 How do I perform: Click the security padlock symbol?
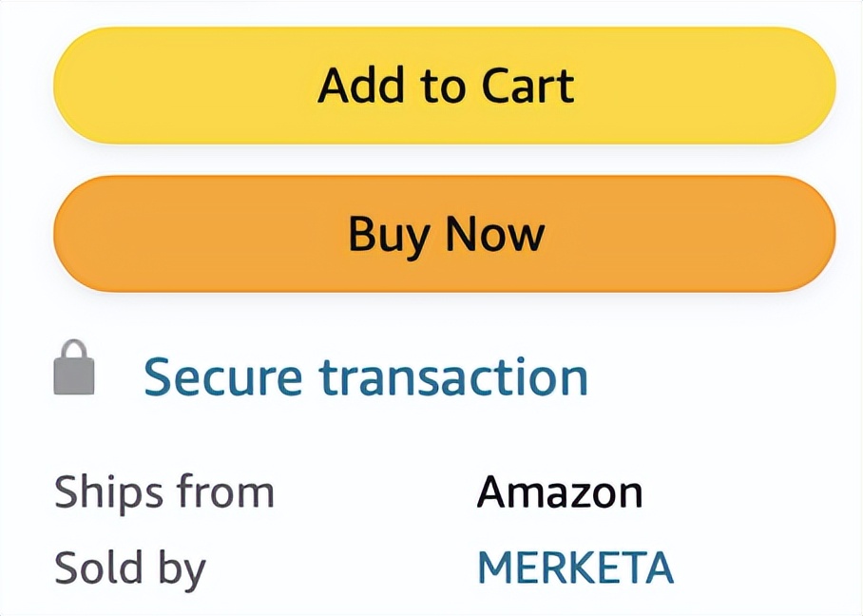point(74,369)
